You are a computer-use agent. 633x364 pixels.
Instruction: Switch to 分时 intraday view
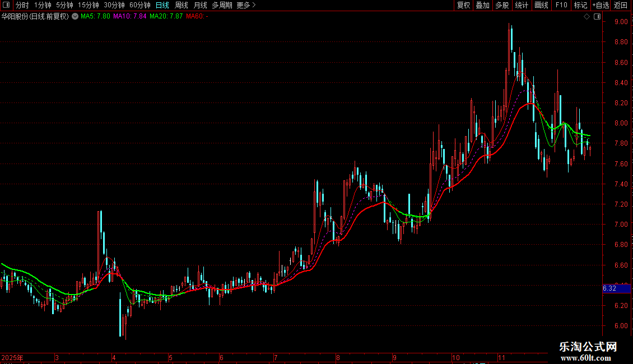22,5
